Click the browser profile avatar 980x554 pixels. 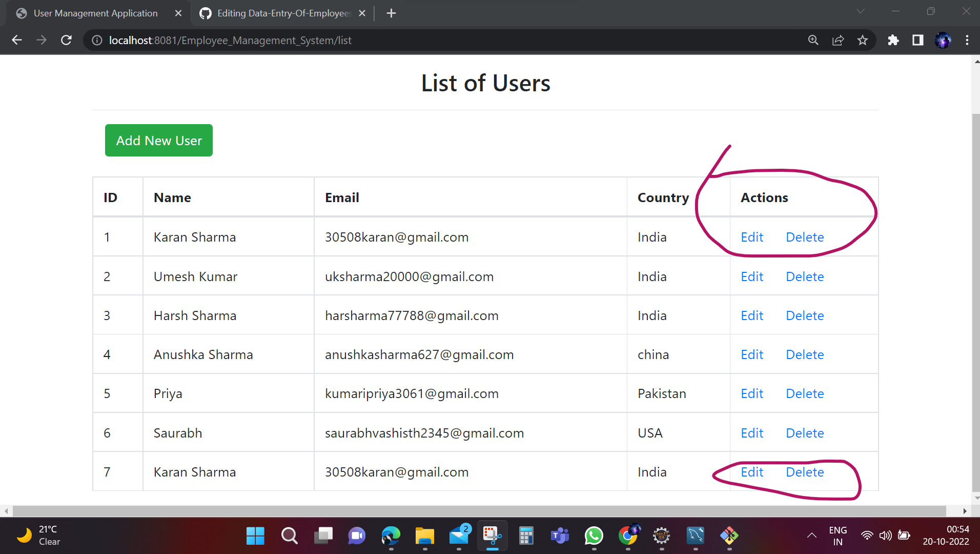point(943,40)
